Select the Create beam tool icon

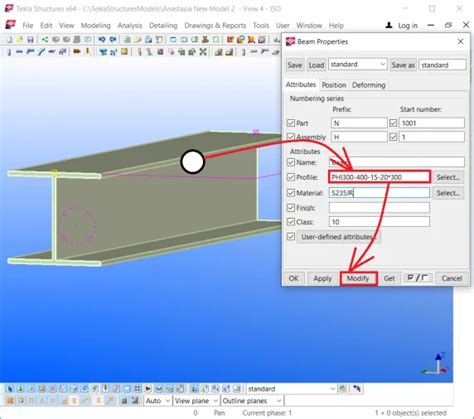click(x=19, y=52)
